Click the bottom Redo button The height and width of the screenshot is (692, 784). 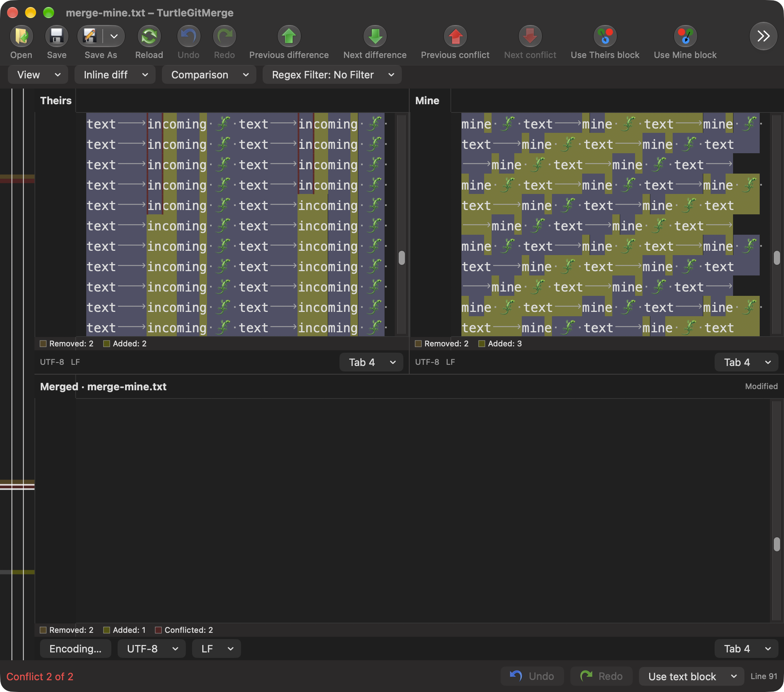click(601, 676)
